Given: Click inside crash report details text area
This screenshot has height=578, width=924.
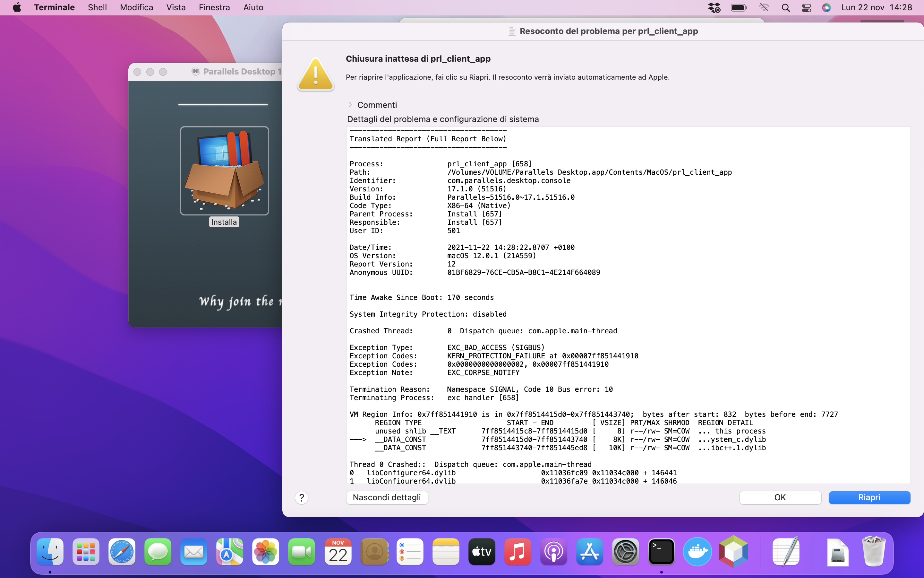Looking at the screenshot, I should coord(628,305).
